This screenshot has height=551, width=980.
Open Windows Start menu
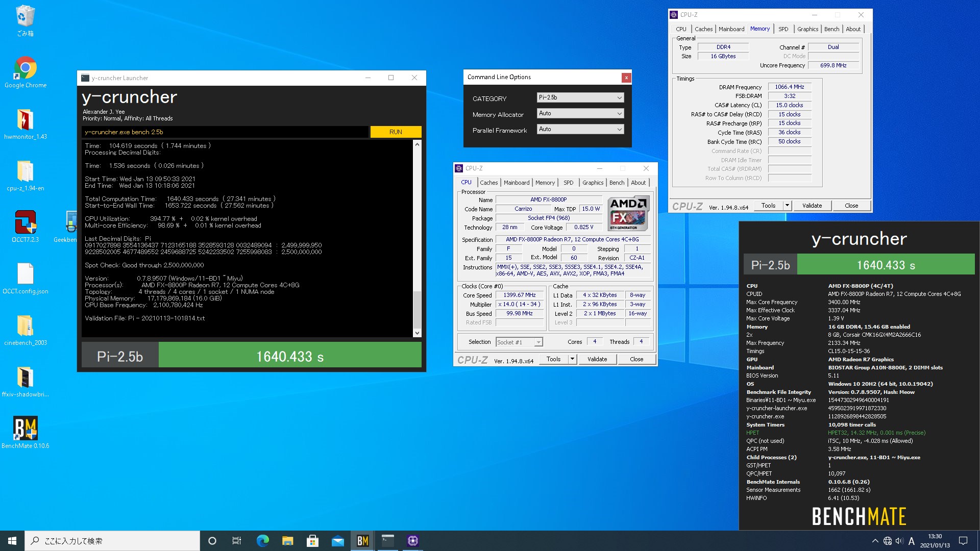tap(12, 541)
